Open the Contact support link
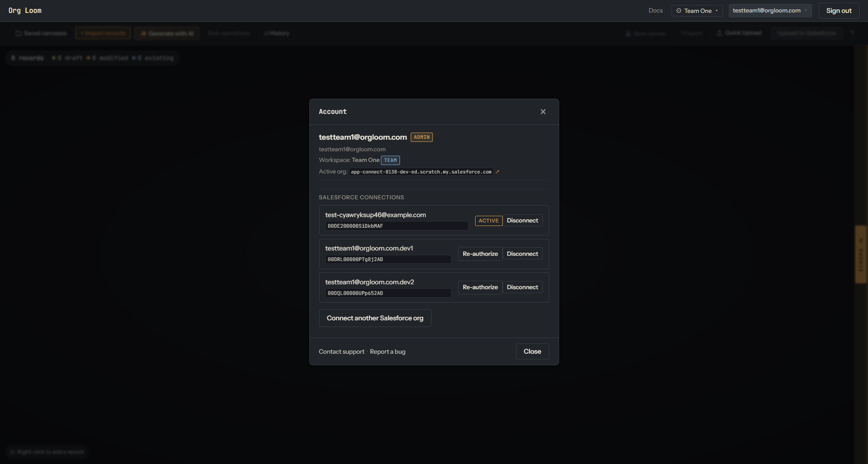 click(x=341, y=352)
